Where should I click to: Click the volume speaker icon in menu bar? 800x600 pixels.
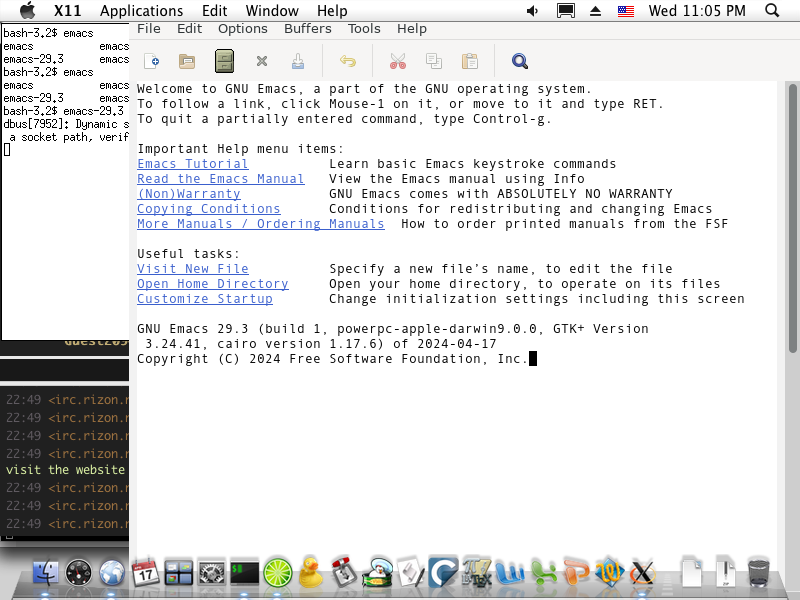coord(532,11)
